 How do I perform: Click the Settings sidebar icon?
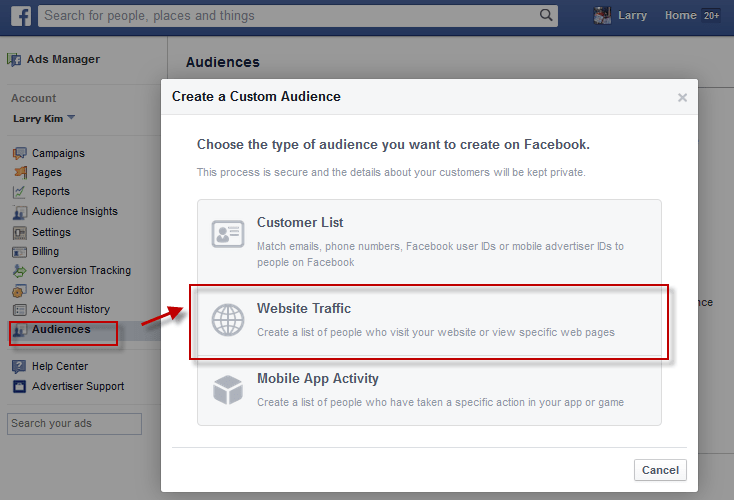point(19,233)
